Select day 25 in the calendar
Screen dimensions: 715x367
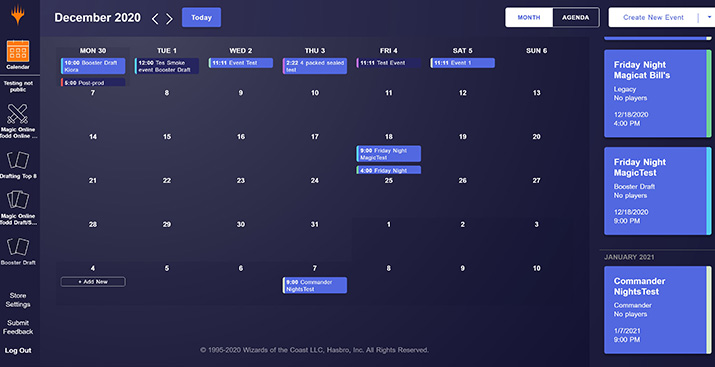click(x=389, y=181)
